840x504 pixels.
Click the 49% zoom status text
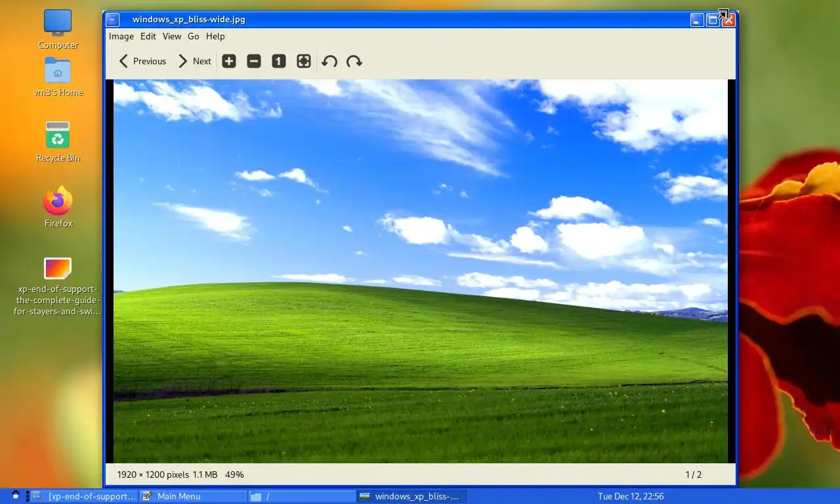[x=234, y=474]
